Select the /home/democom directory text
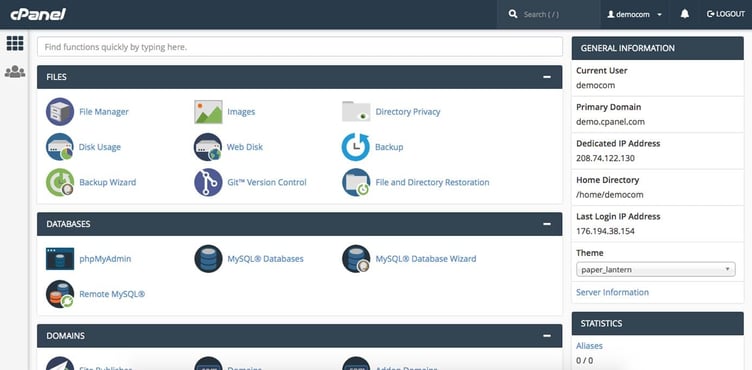Screen dimensions: 752x370 (x=610, y=195)
